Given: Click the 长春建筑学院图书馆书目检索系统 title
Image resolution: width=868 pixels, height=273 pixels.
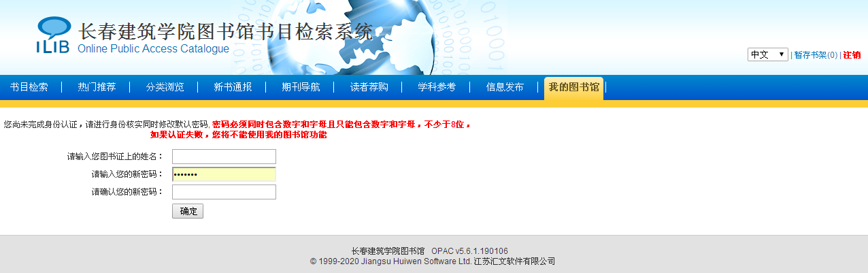Looking at the screenshot, I should pyautogui.click(x=226, y=31).
